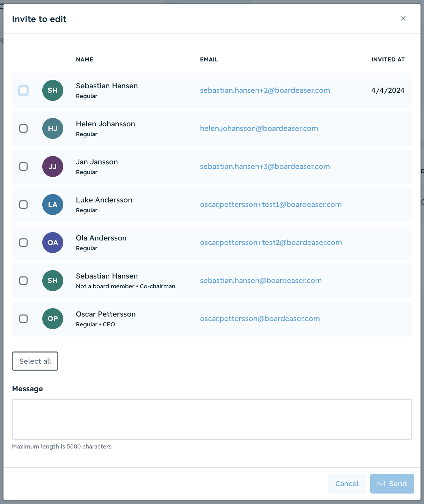This screenshot has width=424, height=504.
Task: Click the INVITED AT column header
Action: pos(388,59)
